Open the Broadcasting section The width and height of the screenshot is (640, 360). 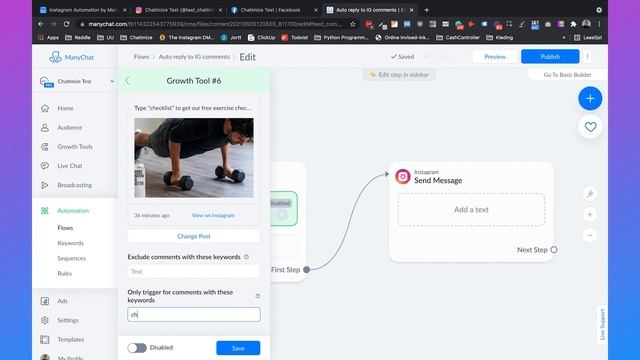74,185
